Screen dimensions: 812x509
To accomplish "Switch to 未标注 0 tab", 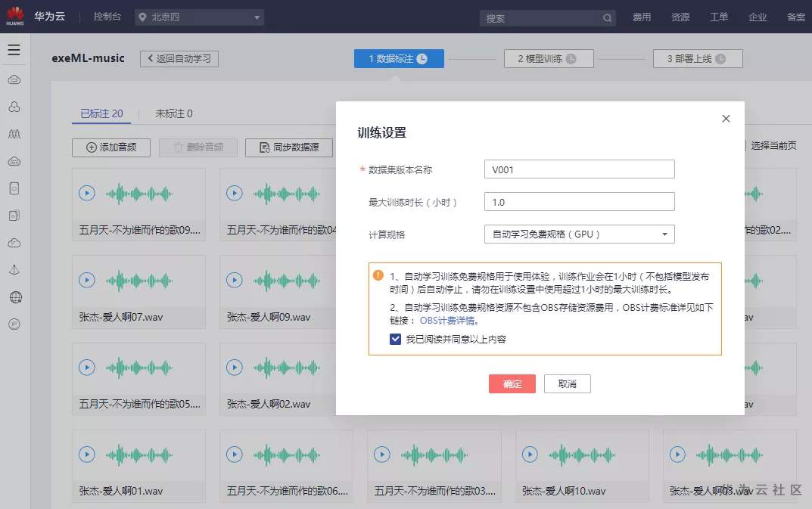I will pos(174,113).
